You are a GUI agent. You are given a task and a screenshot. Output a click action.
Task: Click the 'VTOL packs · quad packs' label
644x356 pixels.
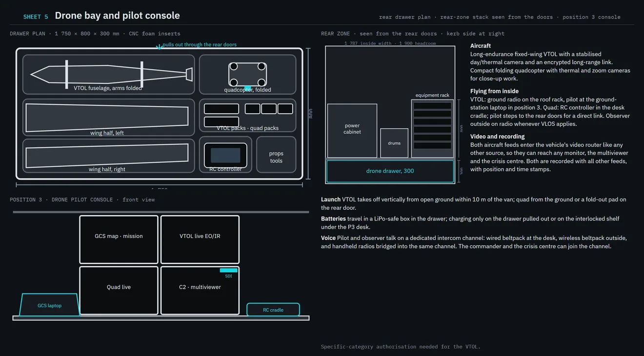(x=248, y=128)
